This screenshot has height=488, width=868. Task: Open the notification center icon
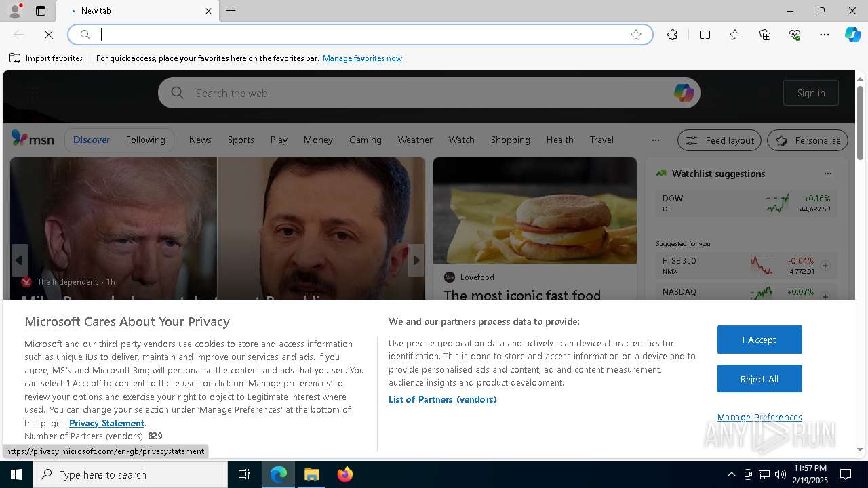click(x=846, y=474)
